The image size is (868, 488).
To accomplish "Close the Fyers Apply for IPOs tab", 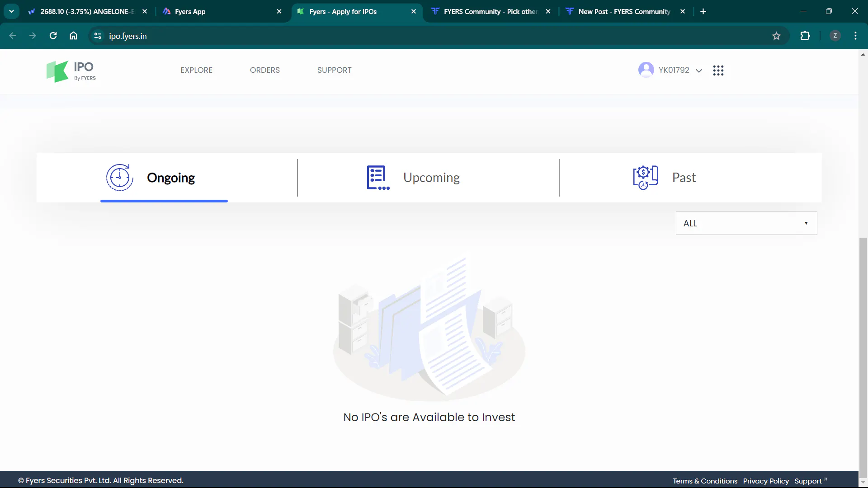I will 413,11.
